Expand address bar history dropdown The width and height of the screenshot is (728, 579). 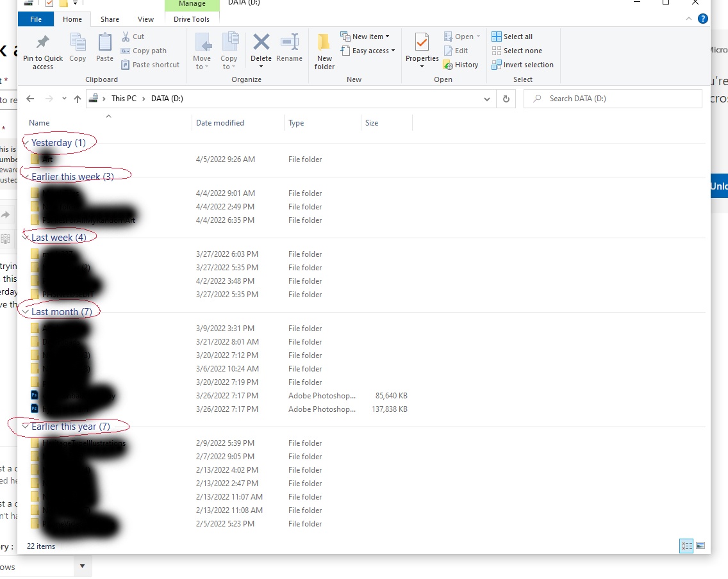coord(486,99)
